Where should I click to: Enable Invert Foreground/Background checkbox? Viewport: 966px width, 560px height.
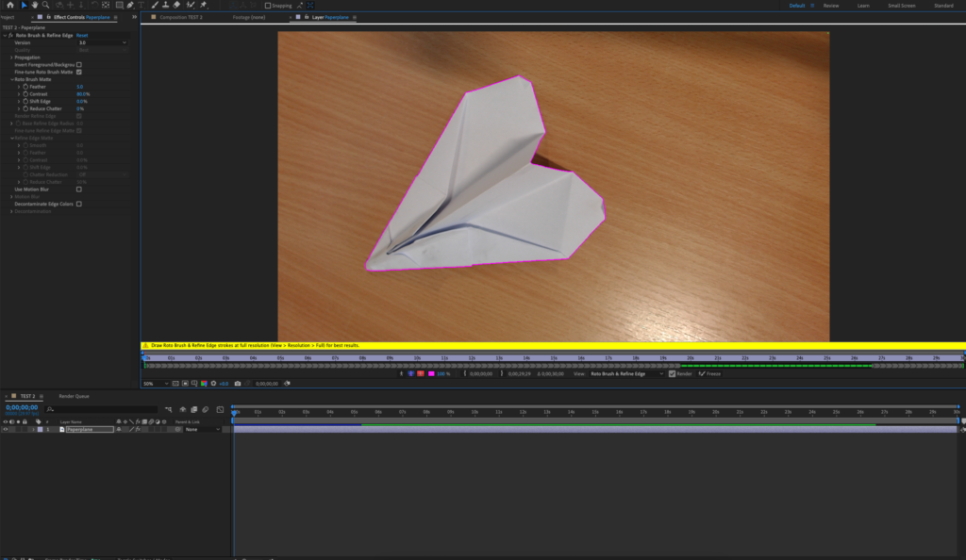(x=79, y=65)
